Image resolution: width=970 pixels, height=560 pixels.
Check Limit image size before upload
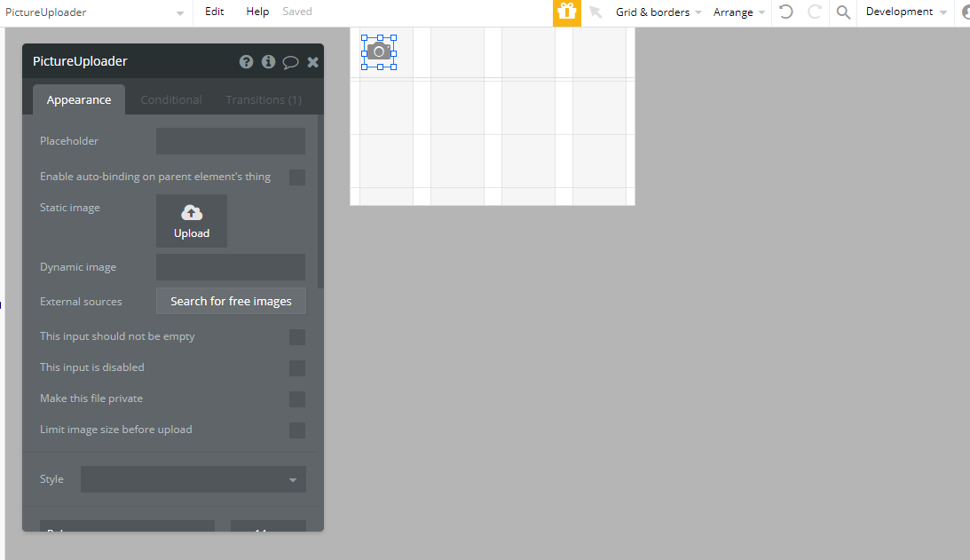click(x=297, y=430)
